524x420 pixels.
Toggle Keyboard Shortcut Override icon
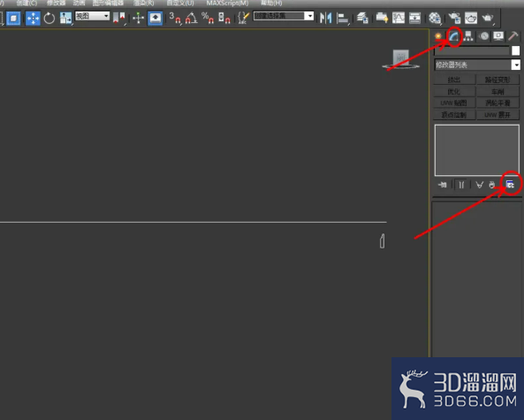coord(155,18)
